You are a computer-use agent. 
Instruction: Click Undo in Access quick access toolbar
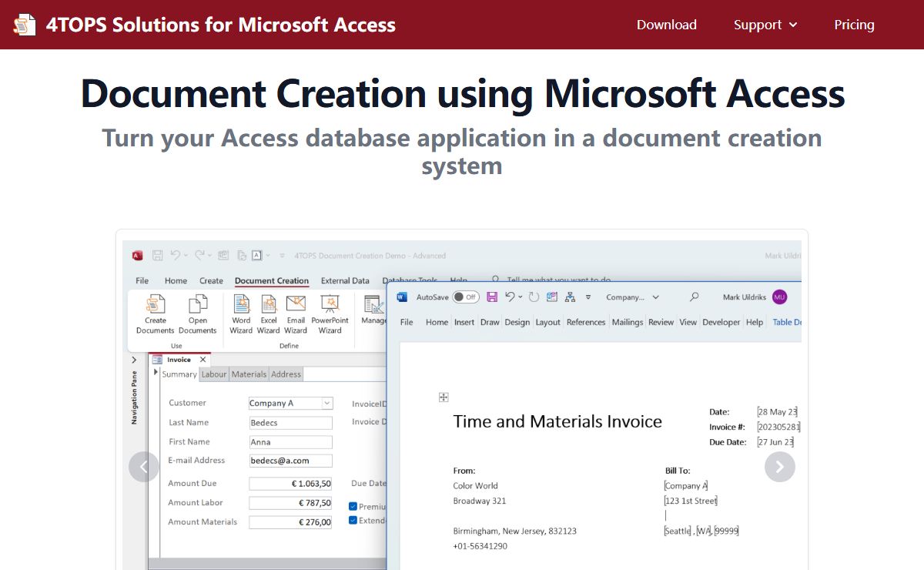pos(175,256)
